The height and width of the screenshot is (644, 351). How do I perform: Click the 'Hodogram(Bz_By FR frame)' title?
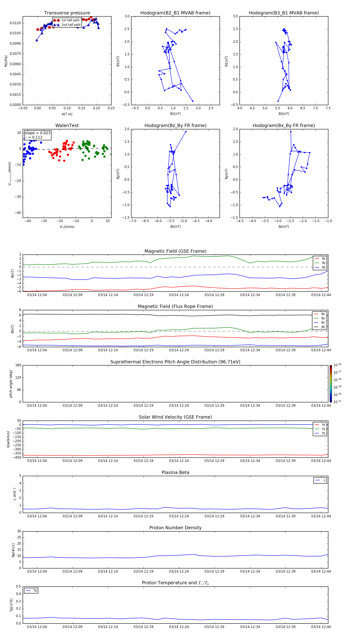pyautogui.click(x=175, y=125)
